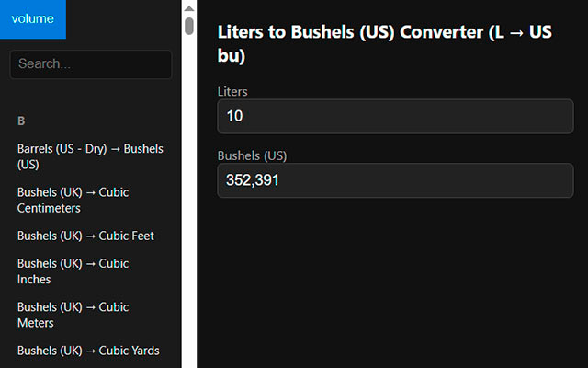Open Bushels (UK) → Cubic Yards link

88,351
